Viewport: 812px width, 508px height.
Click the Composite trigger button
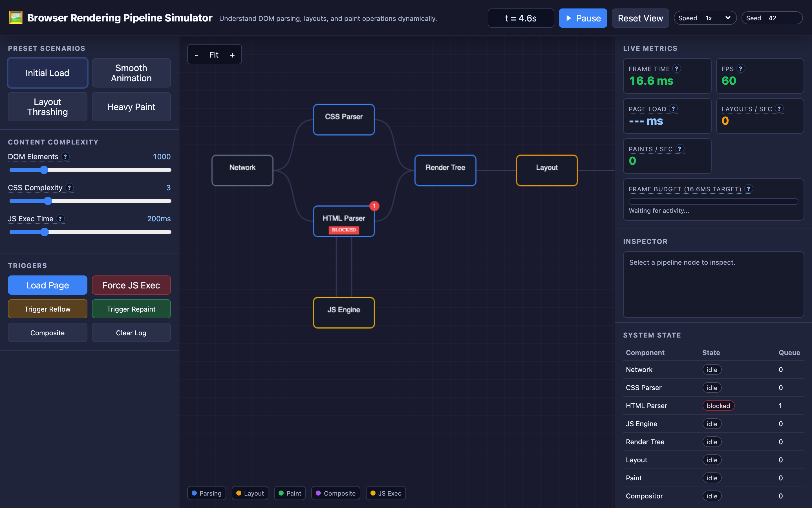(x=48, y=333)
